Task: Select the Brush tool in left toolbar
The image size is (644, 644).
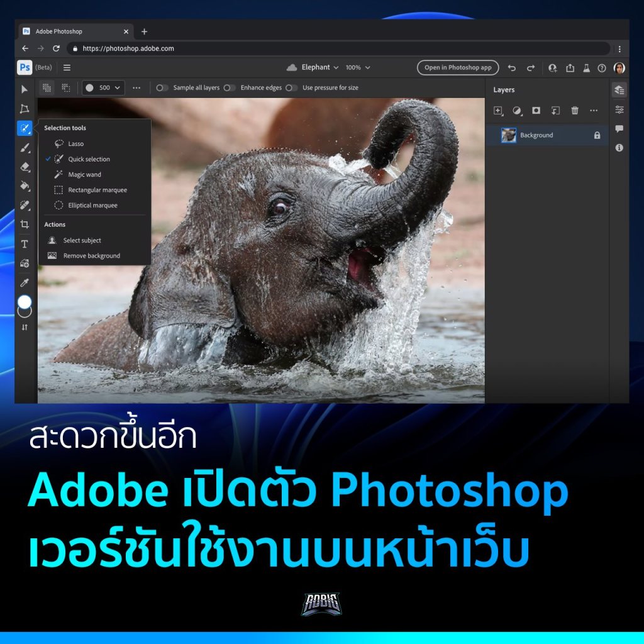Action: (25, 148)
